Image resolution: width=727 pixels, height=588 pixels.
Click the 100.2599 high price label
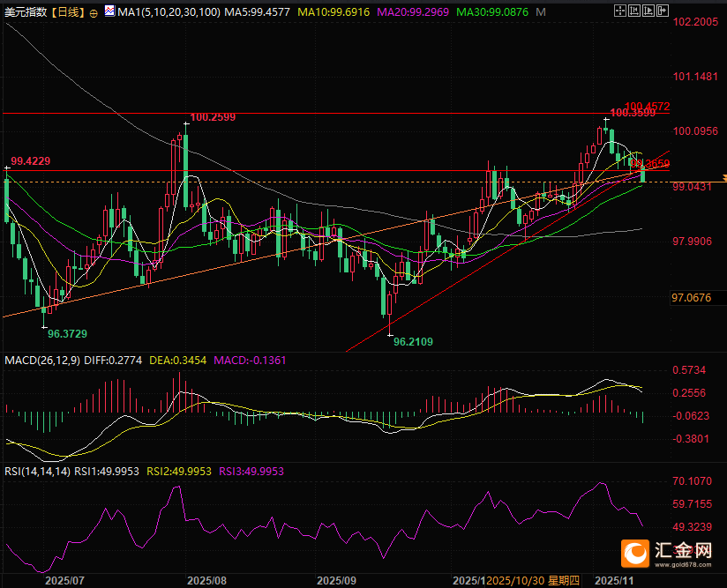point(213,116)
